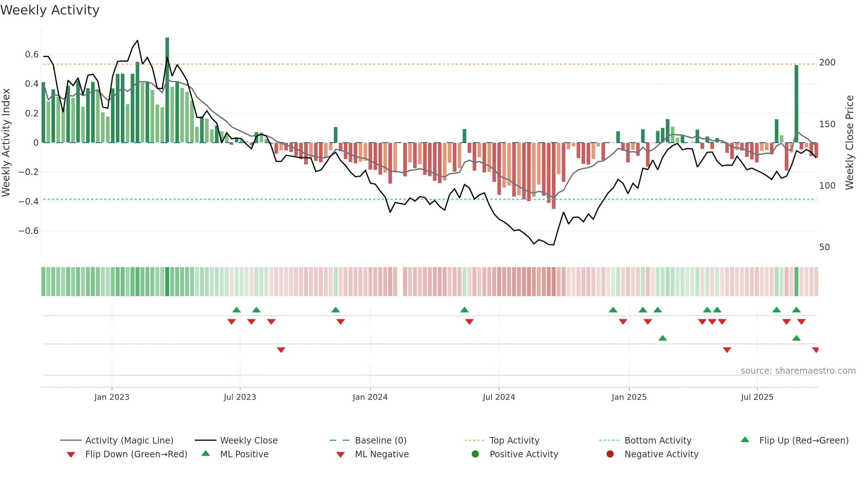
Task: Hide the Bottom Activity series via legend
Action: pyautogui.click(x=645, y=440)
